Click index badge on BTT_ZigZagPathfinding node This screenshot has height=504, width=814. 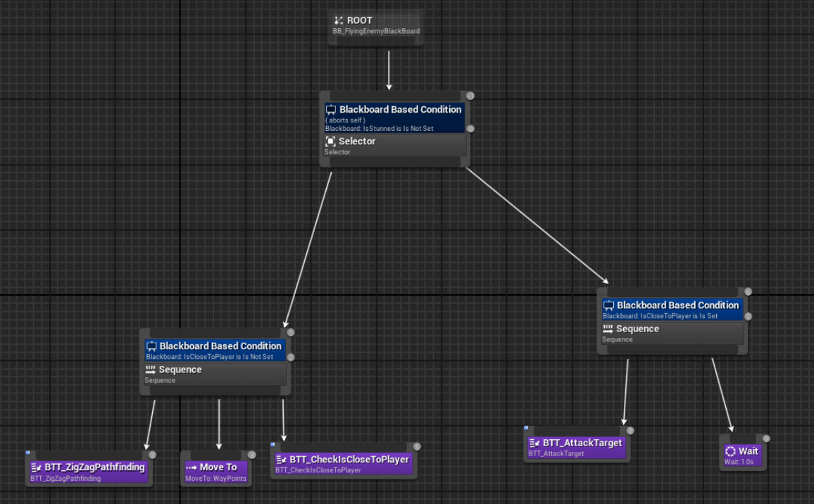click(152, 455)
